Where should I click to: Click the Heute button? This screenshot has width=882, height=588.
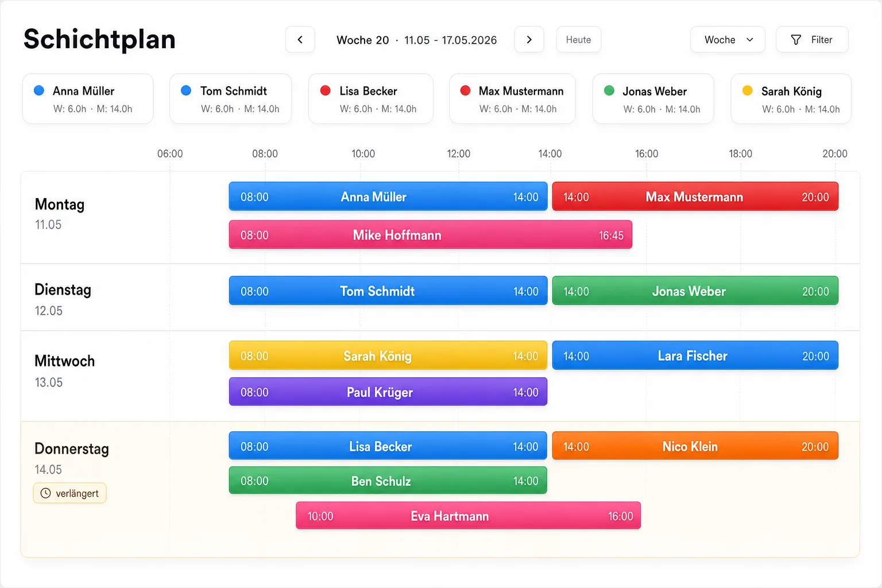click(578, 40)
